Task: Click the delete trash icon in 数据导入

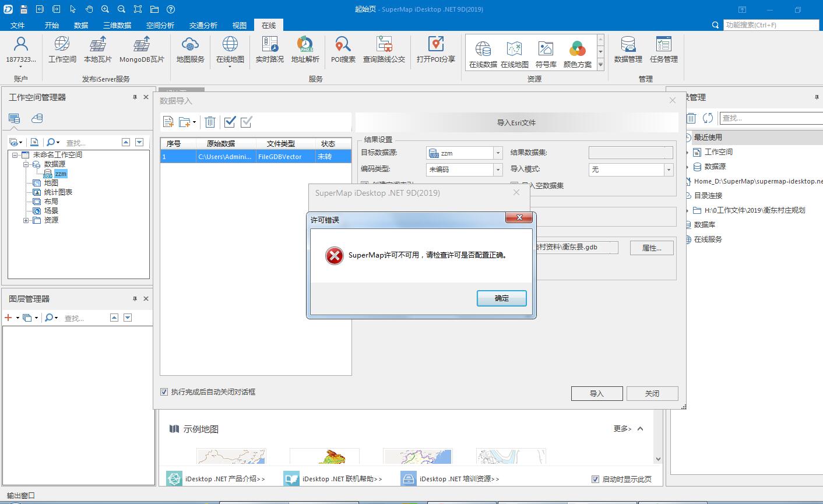Action: 210,122
